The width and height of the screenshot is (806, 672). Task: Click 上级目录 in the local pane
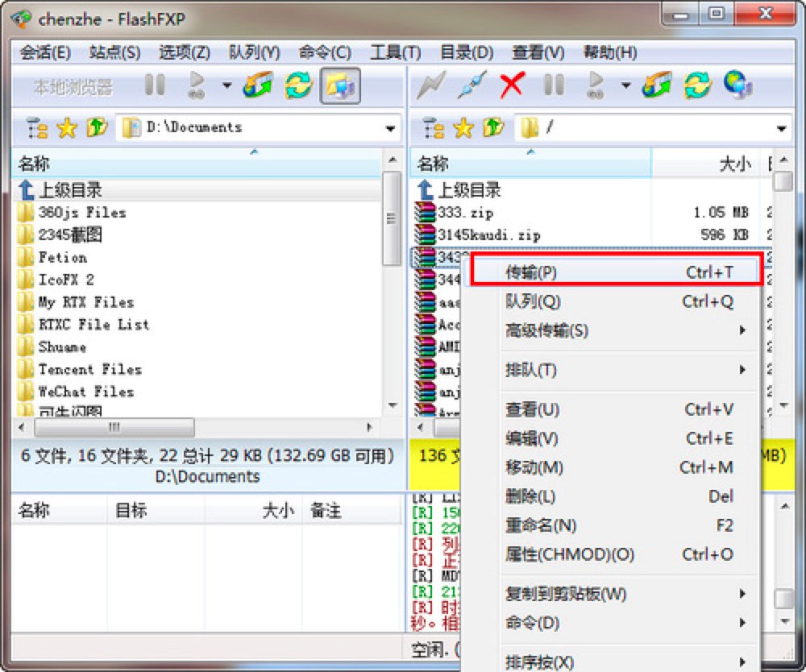click(60, 190)
